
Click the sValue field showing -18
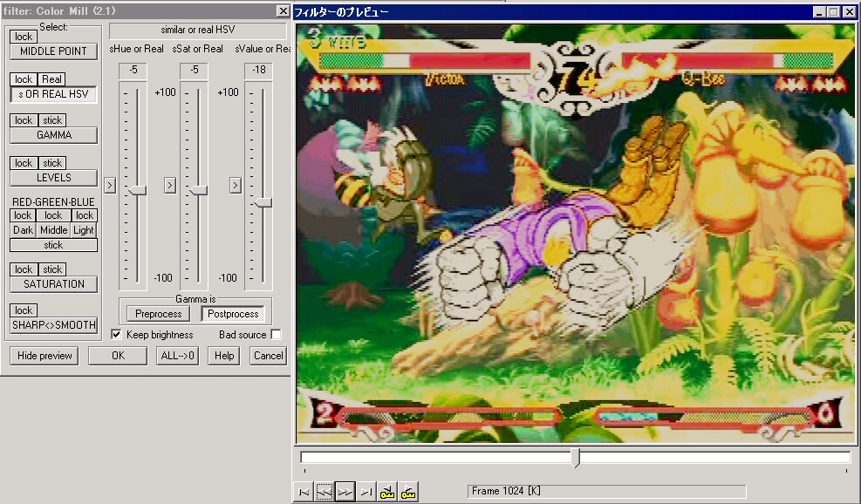pos(258,71)
